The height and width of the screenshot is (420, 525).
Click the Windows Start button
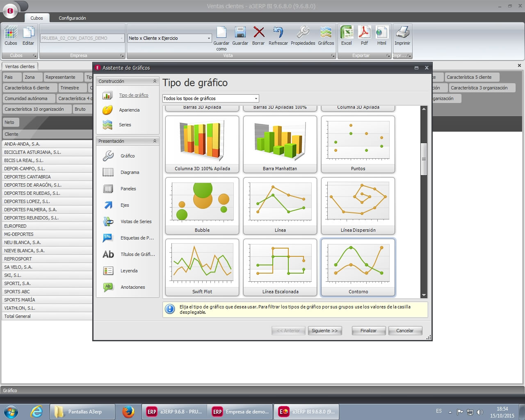pos(11,411)
